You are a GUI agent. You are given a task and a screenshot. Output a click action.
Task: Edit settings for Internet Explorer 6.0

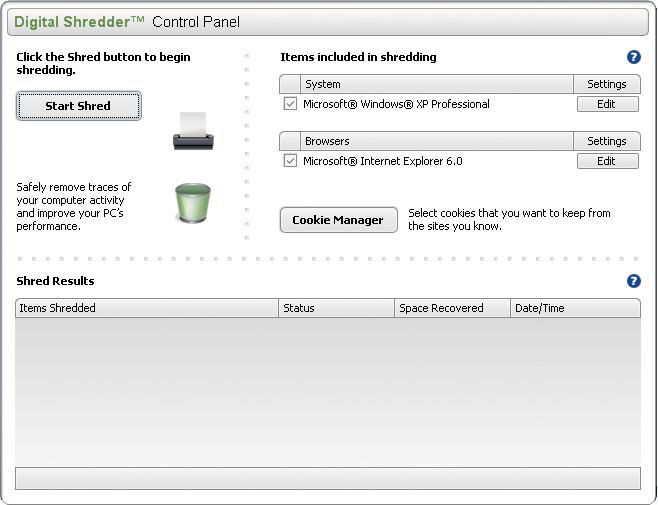[x=606, y=161]
